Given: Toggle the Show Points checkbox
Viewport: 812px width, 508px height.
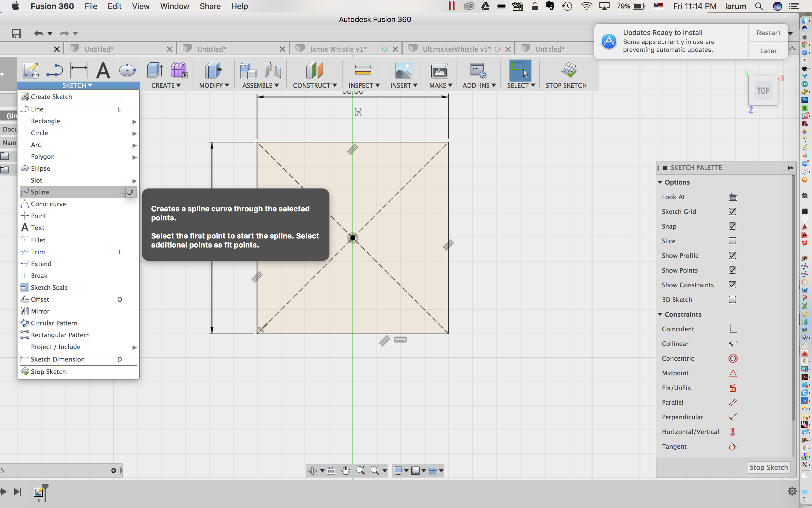Looking at the screenshot, I should point(732,270).
